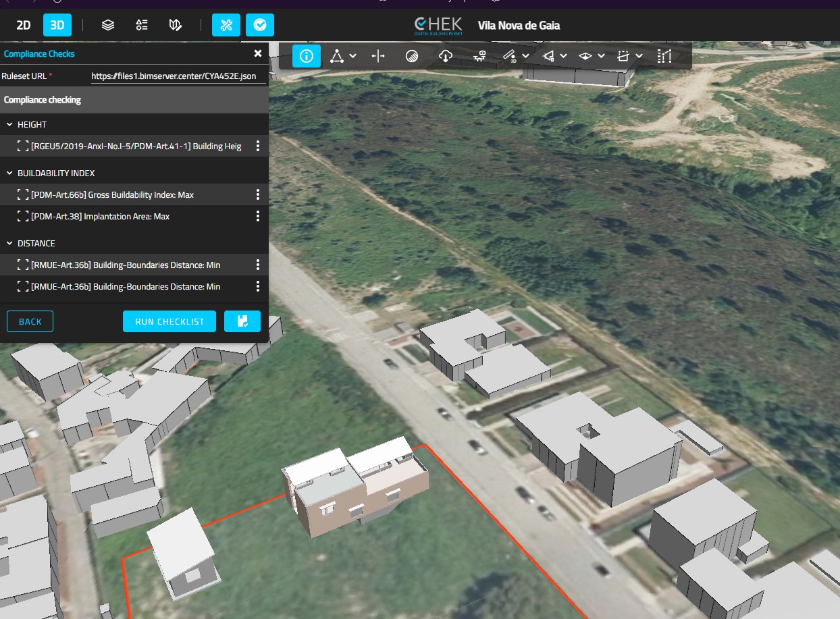This screenshot has width=840, height=619.
Task: Collapse the BUILDABILITY INDEX section
Action: click(x=9, y=173)
